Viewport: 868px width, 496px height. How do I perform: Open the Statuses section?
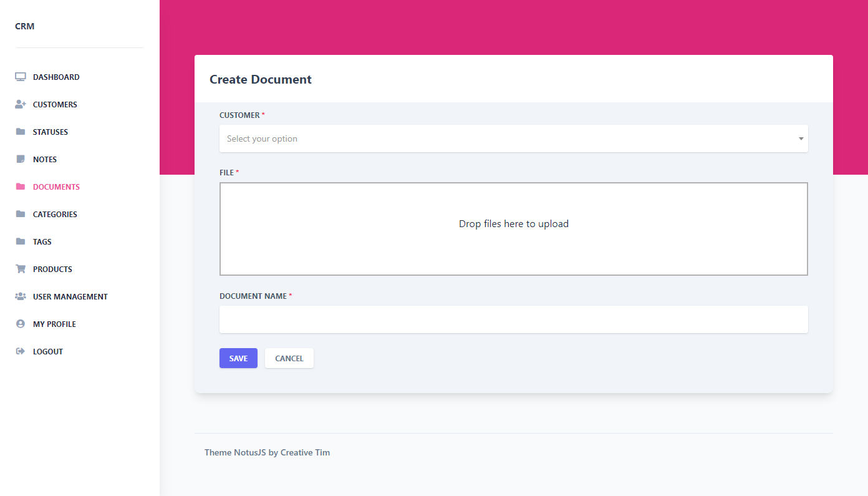pyautogui.click(x=51, y=132)
